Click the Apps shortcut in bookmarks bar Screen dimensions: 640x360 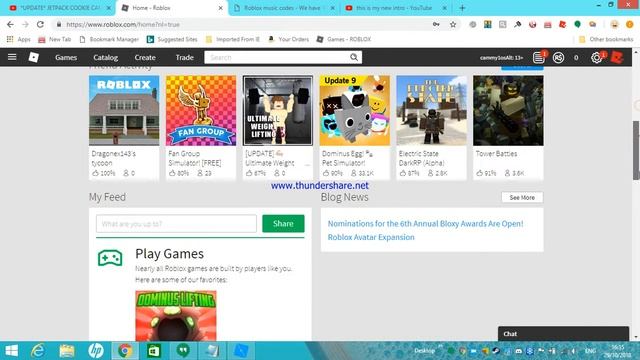[19, 39]
